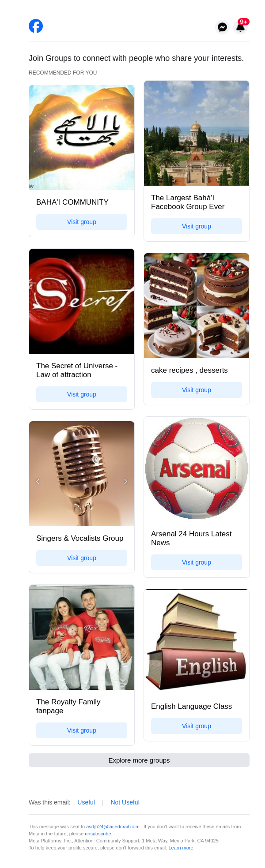
Task: Click Explore more groups button
Action: pos(139,760)
